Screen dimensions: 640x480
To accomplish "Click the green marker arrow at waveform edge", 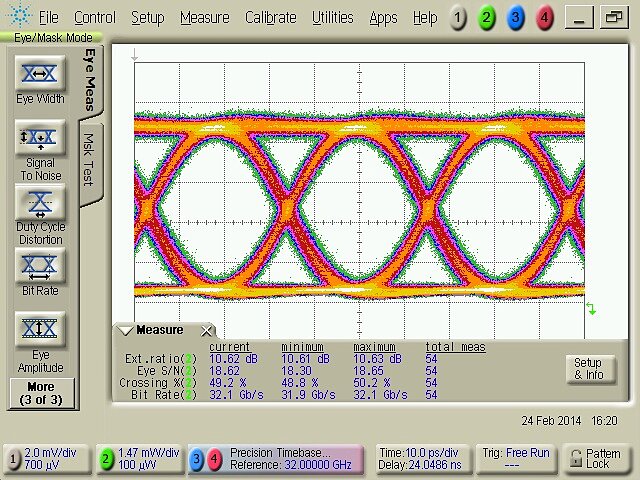I will click(591, 310).
